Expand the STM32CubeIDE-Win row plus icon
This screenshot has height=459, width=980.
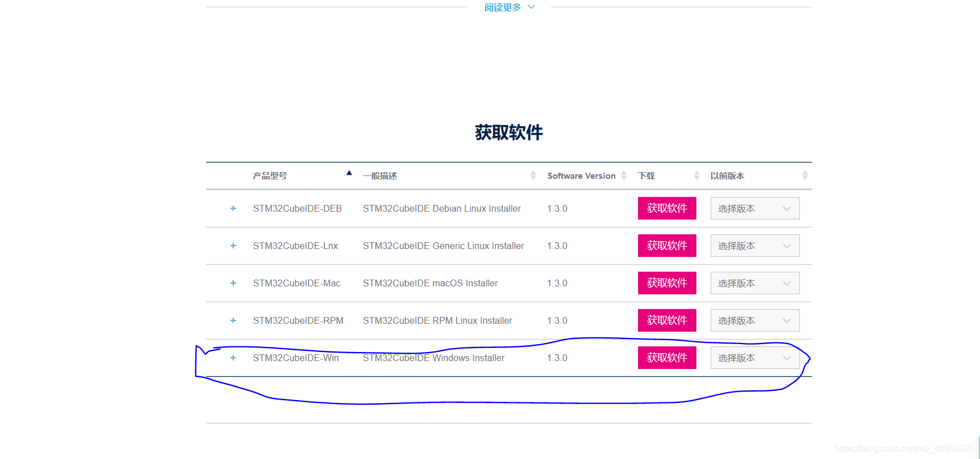(x=233, y=358)
